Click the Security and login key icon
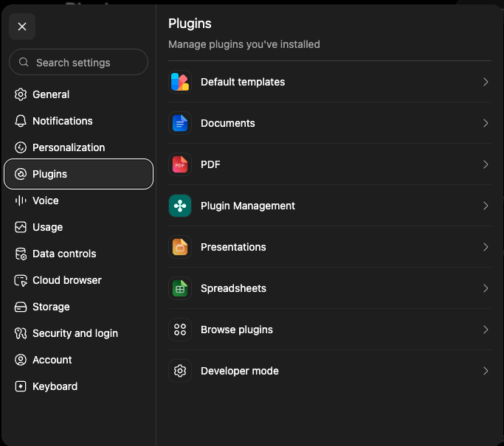 [x=21, y=333]
